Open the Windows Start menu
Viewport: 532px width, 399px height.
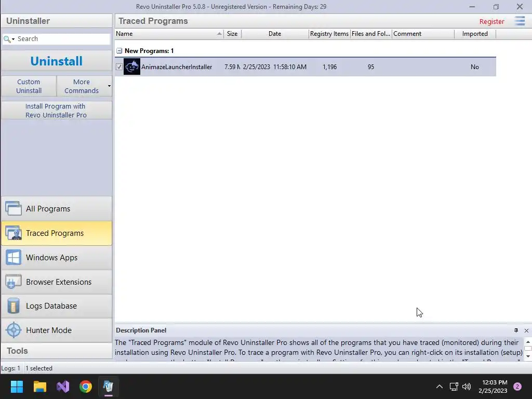pyautogui.click(x=17, y=387)
